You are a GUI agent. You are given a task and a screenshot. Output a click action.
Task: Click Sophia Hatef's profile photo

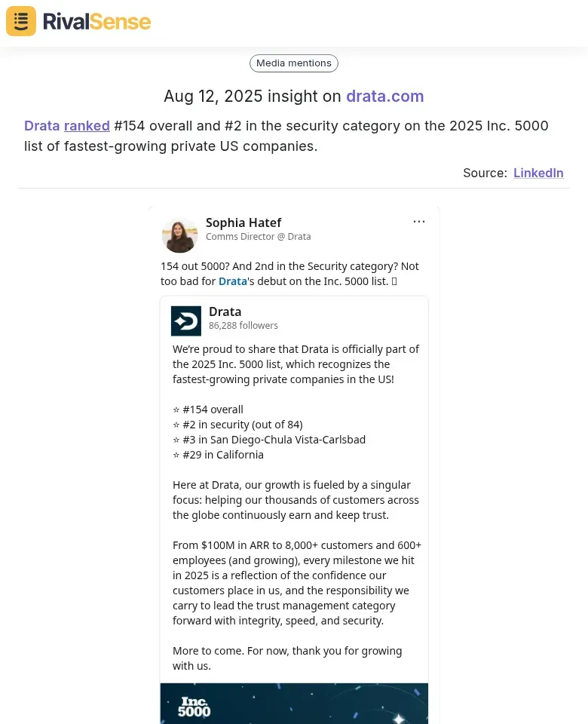[x=179, y=235]
